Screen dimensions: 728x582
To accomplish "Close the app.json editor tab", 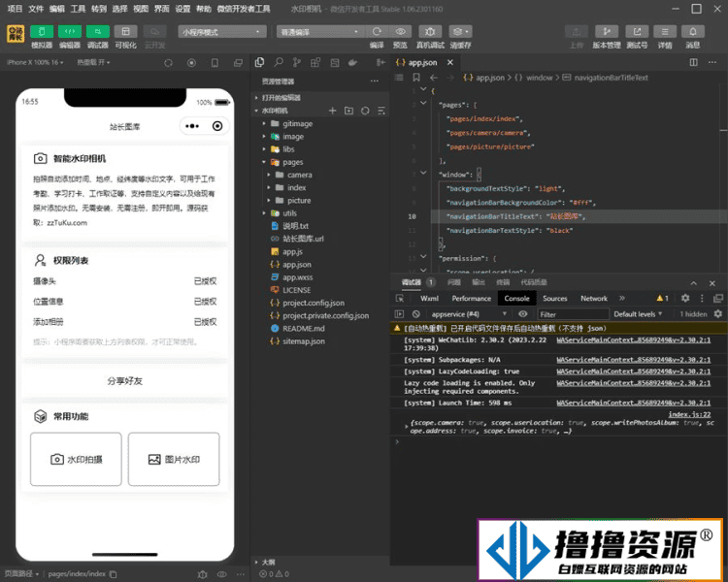I will point(449,62).
